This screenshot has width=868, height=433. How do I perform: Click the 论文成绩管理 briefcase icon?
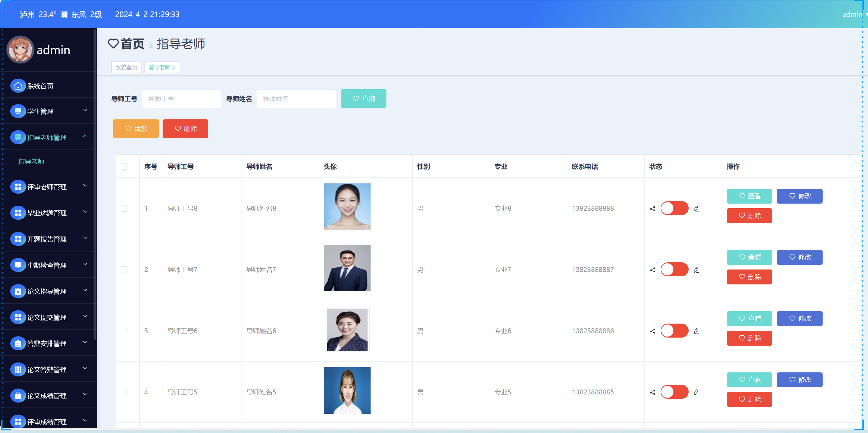click(18, 395)
